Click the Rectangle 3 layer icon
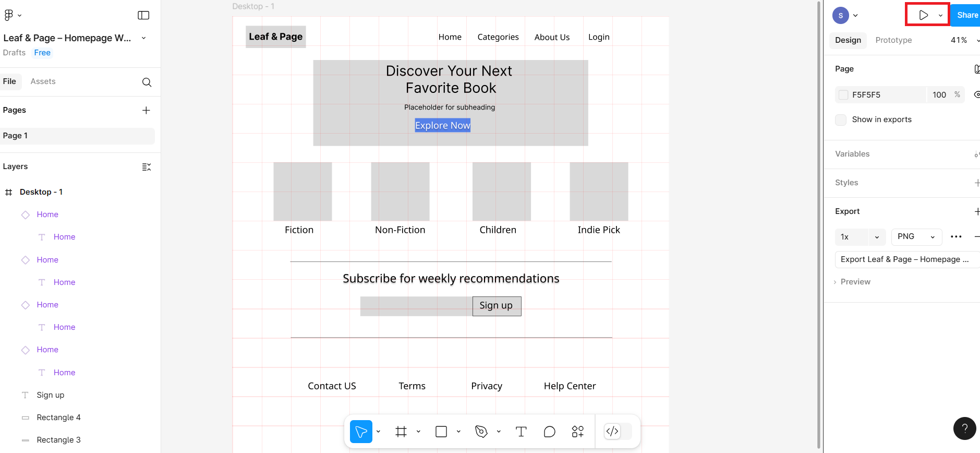Viewport: 980px width, 453px height. pos(25,440)
